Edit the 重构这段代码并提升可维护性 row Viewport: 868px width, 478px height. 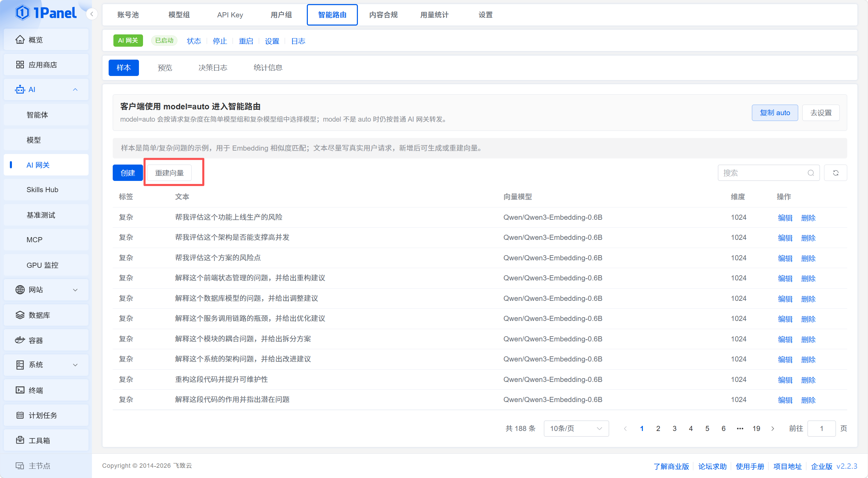coord(785,380)
